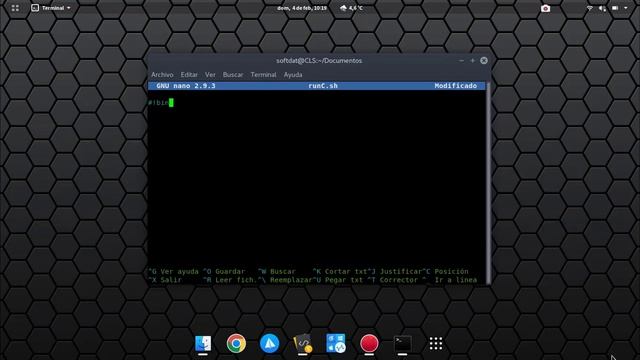Click the terminal vertical scrollbar
The height and width of the screenshot is (360, 640).
pyautogui.click(x=488, y=182)
